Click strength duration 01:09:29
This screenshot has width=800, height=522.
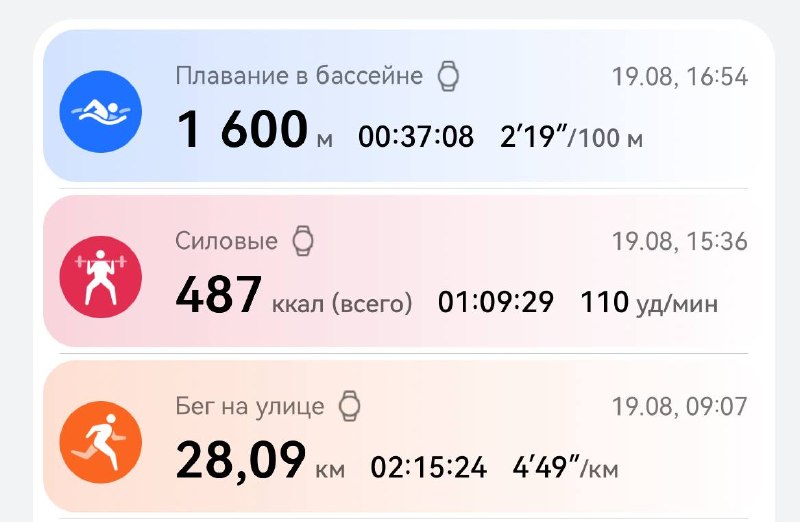496,302
